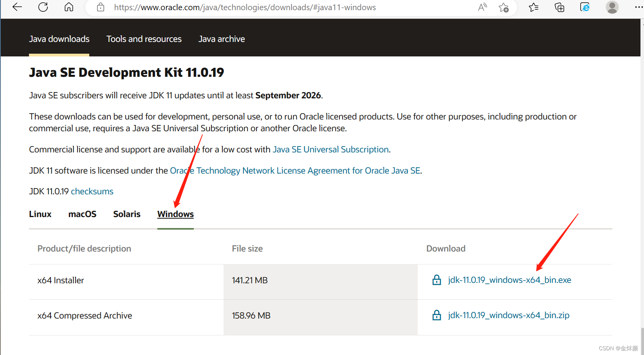Download jdk-11.0.19_windows-x64_bin.zip

tap(509, 315)
